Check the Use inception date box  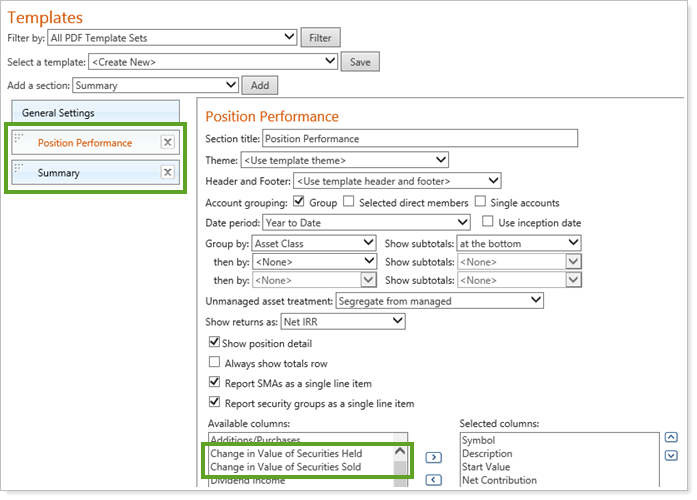[487, 222]
